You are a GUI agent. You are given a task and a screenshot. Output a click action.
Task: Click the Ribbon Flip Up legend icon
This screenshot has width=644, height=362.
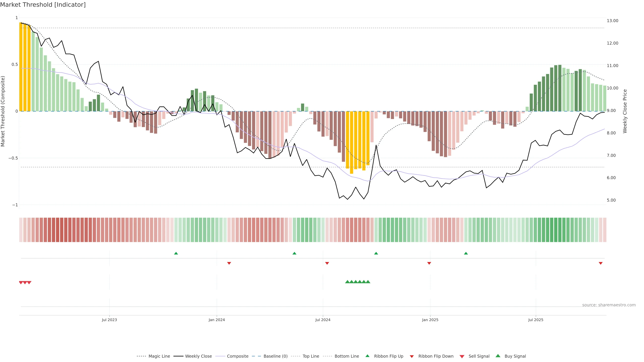367,356
